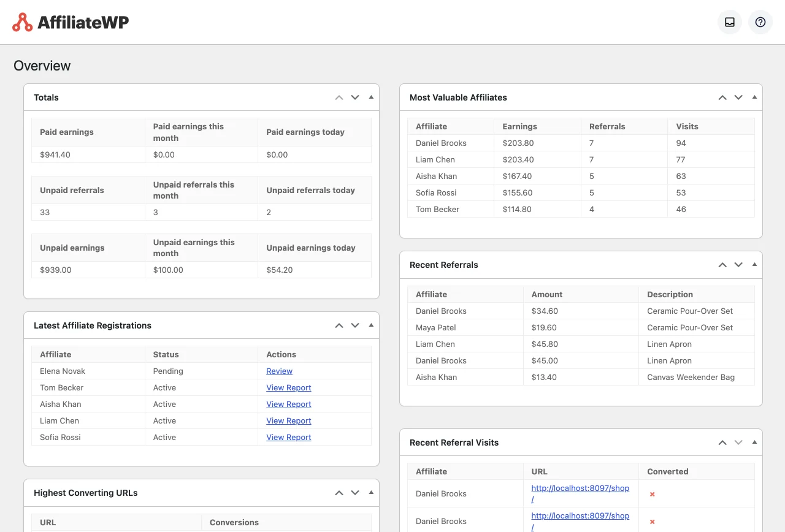Click Elena Novak Pending status
The width and height of the screenshot is (785, 532).
[x=168, y=371]
